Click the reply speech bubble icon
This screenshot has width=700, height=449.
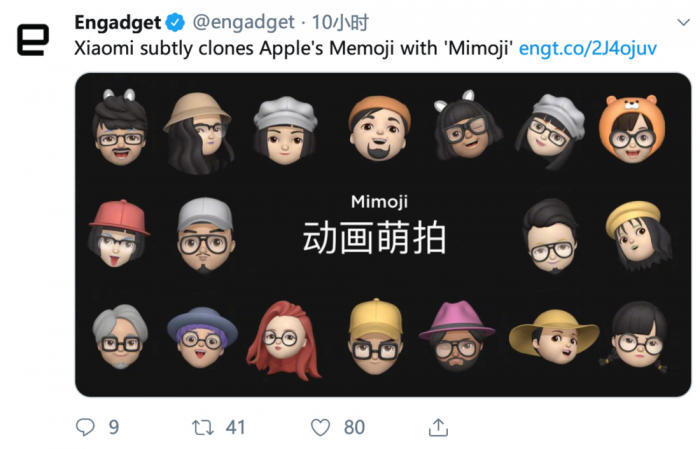(86, 427)
